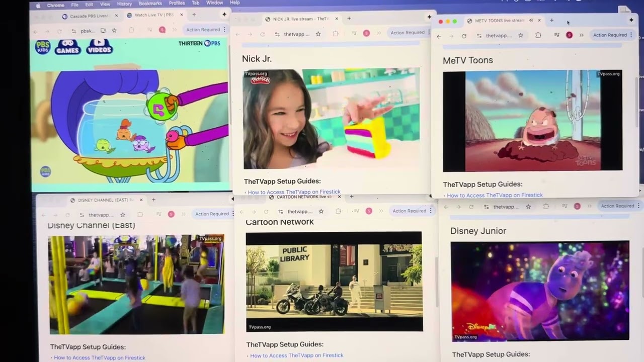Open site info icon in the MeTV Toons address bar
This screenshot has width=644, height=362.
tap(479, 36)
